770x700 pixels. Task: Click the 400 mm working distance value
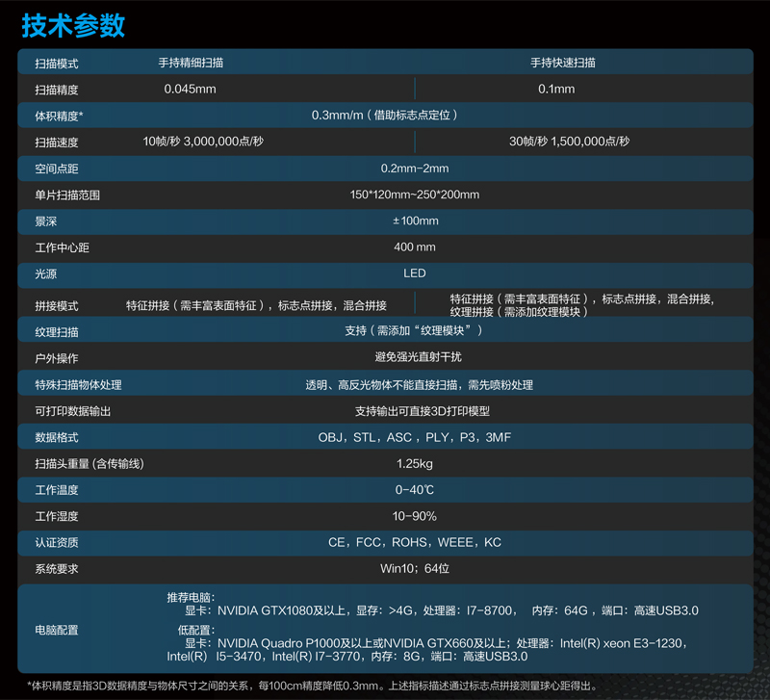(x=415, y=247)
